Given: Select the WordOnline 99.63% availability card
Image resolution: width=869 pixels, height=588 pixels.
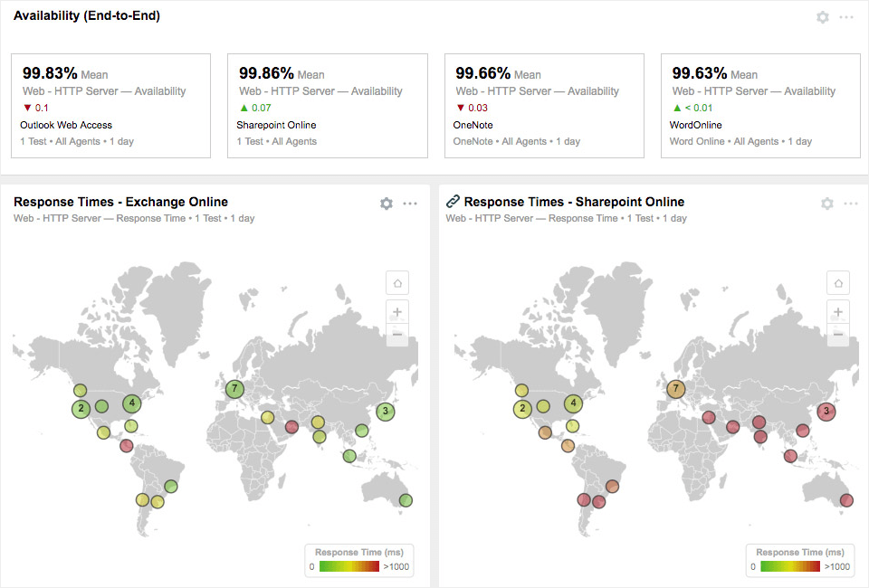Looking at the screenshot, I should coord(760,106).
